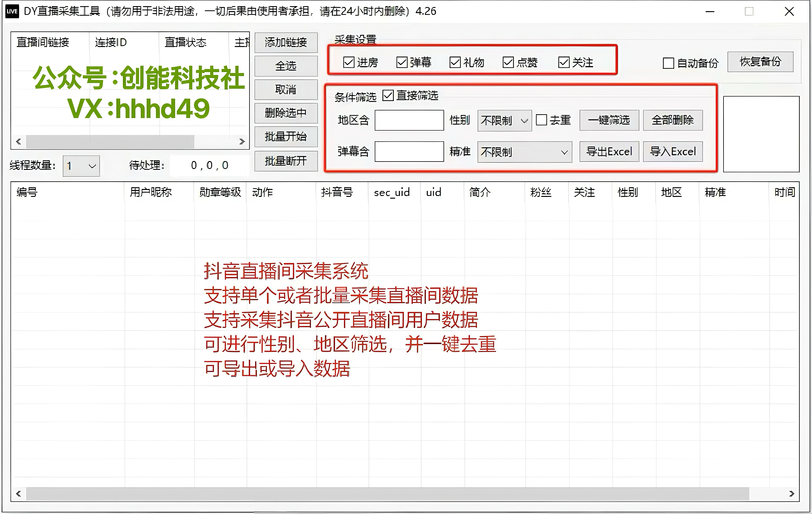Click the sec_uid column header
812x514 pixels.
point(395,192)
